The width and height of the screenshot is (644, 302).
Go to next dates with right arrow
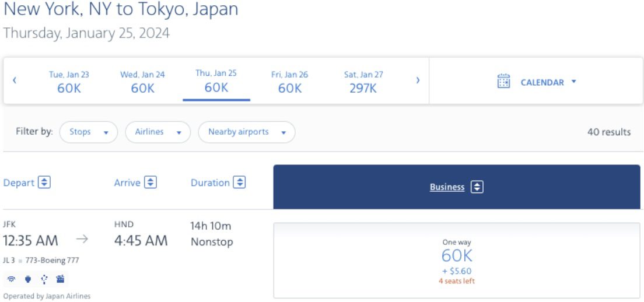[418, 80]
